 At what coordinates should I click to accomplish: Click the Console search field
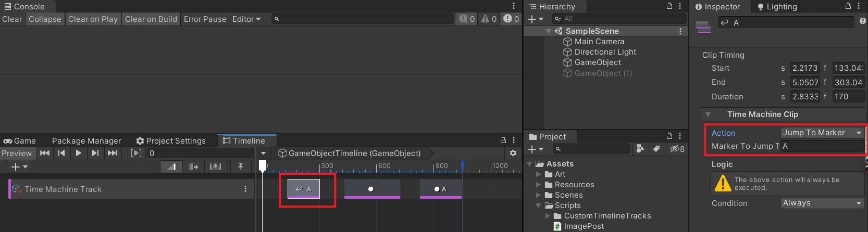point(363,19)
